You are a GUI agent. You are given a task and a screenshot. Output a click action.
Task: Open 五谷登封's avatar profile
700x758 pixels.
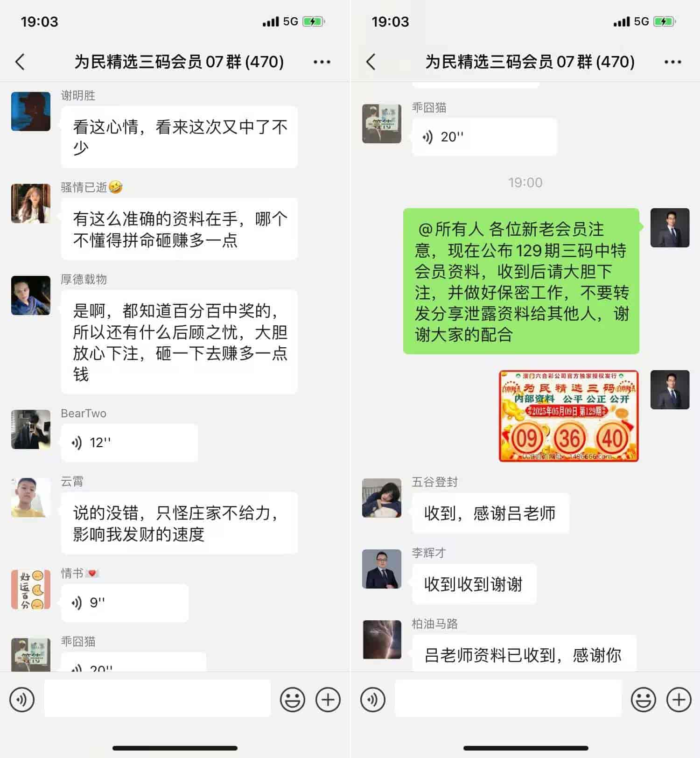382,498
